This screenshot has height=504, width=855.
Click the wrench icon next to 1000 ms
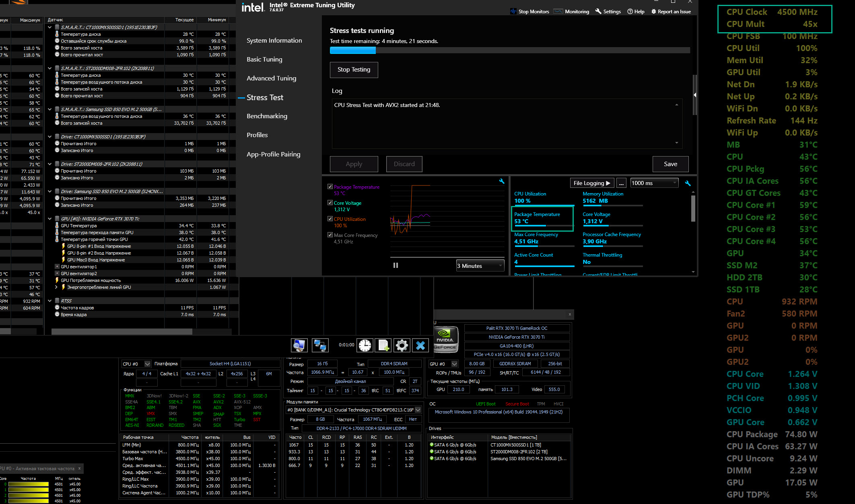pos(688,183)
